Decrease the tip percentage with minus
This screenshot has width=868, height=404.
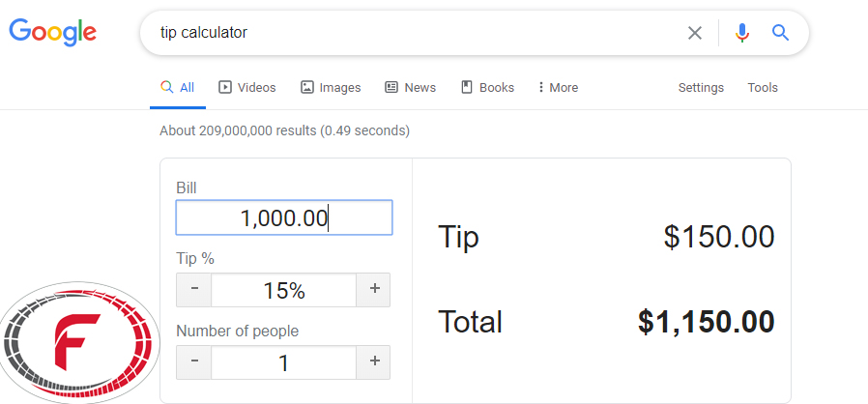tap(193, 289)
